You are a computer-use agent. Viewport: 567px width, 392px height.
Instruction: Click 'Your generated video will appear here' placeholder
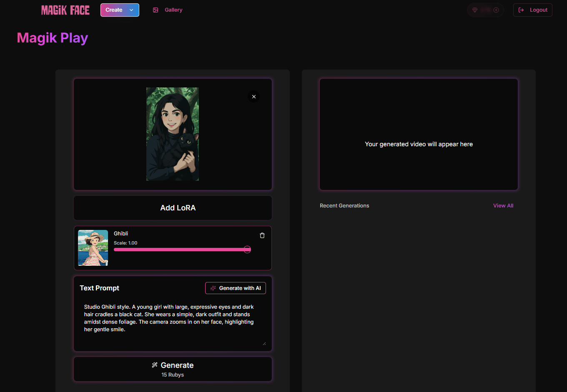[x=419, y=144]
